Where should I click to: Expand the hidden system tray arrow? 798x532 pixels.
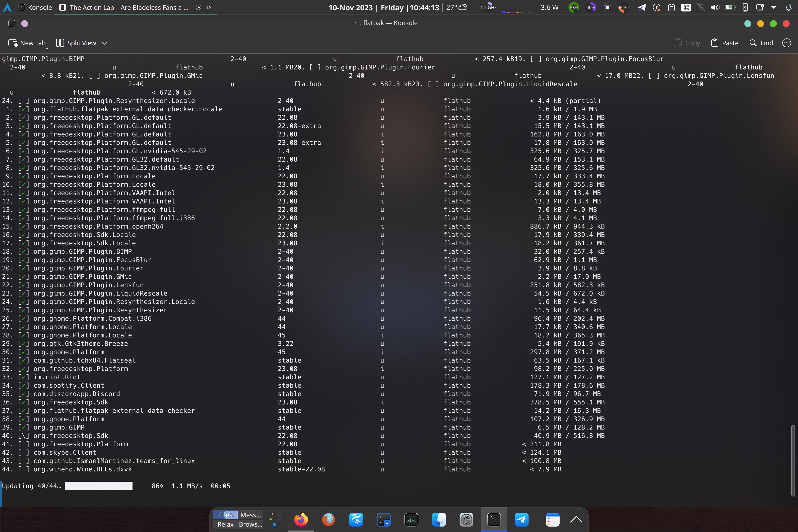pos(774,7)
